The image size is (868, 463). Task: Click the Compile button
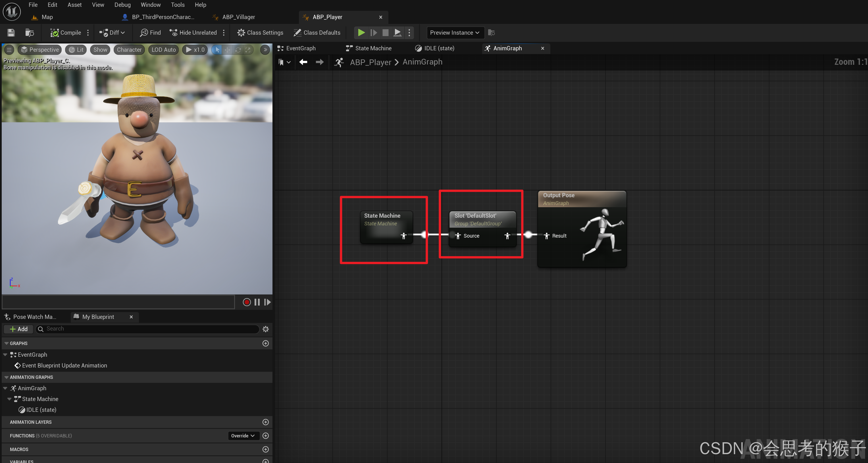pyautogui.click(x=66, y=33)
